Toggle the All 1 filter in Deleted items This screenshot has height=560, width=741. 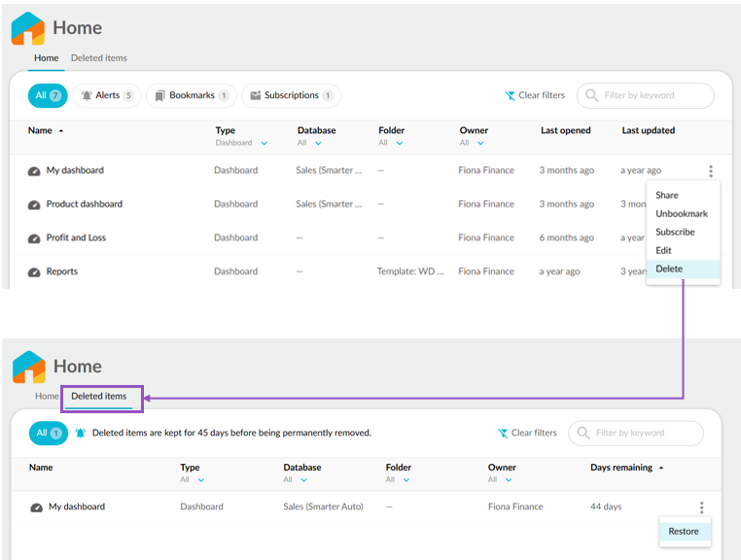pos(49,433)
